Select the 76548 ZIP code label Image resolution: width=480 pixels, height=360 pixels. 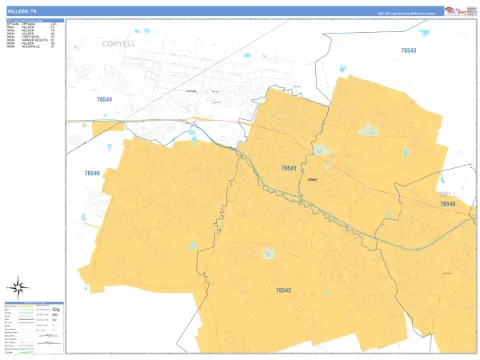[x=448, y=204]
